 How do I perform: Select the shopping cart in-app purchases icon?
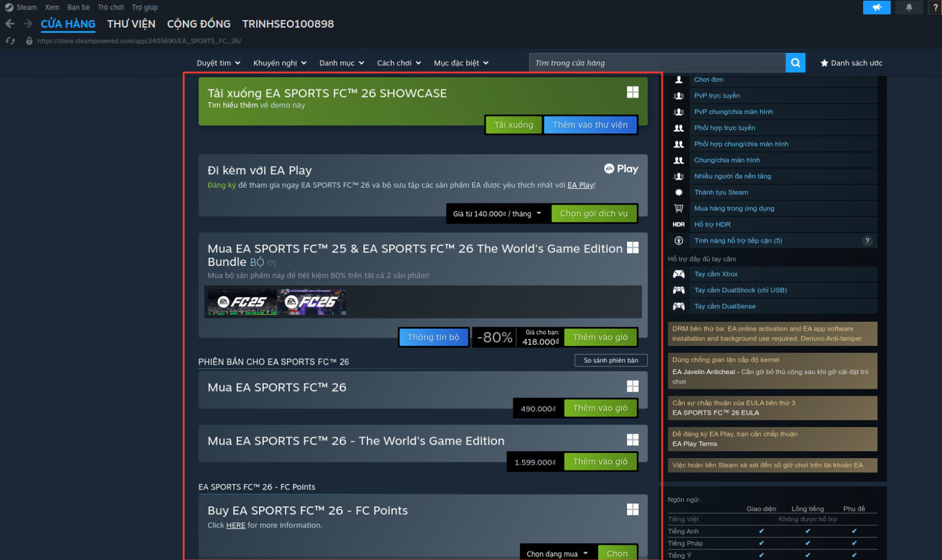pyautogui.click(x=679, y=208)
